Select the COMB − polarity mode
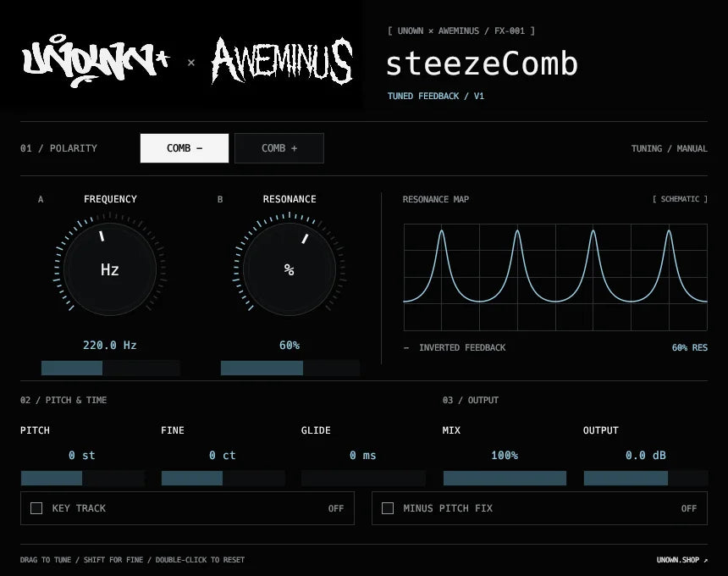The height and width of the screenshot is (576, 728). coord(185,148)
